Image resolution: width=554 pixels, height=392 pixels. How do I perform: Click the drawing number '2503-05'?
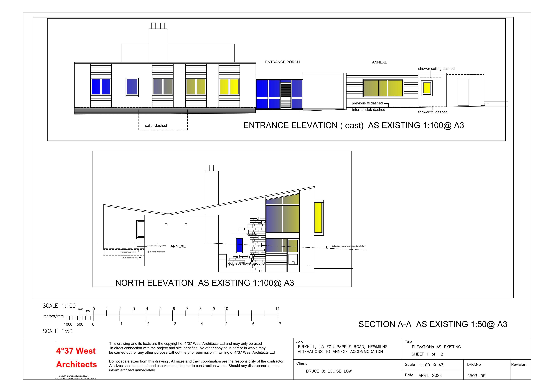pos(476,376)
